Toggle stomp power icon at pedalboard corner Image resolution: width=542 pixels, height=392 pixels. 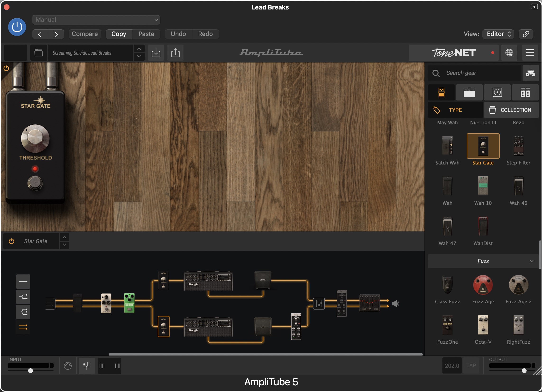pos(6,68)
